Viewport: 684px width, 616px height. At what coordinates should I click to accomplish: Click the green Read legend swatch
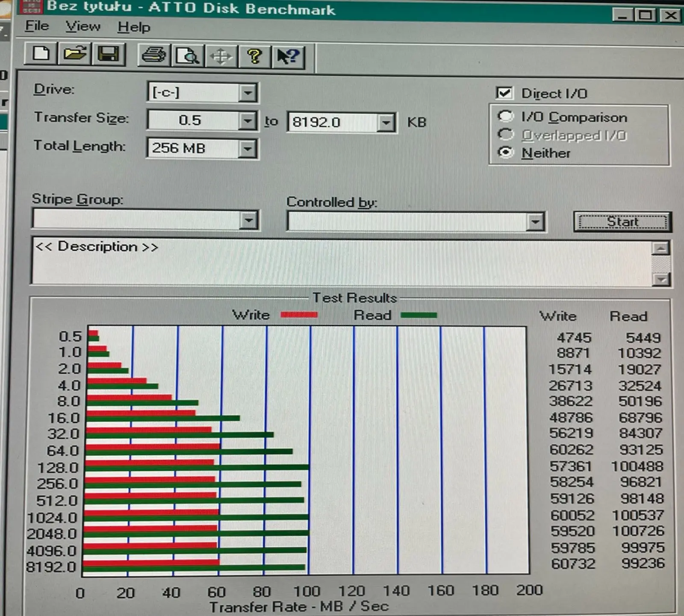click(419, 315)
